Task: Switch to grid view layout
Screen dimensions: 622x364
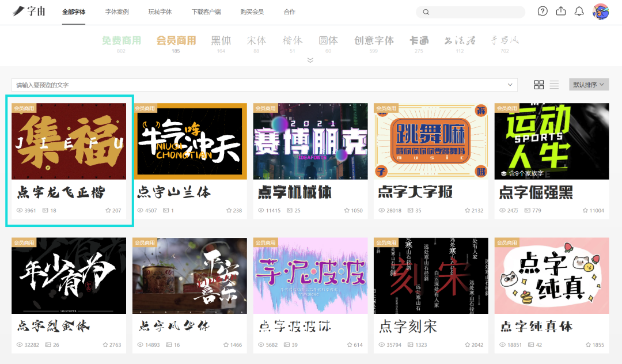Action: (539, 85)
